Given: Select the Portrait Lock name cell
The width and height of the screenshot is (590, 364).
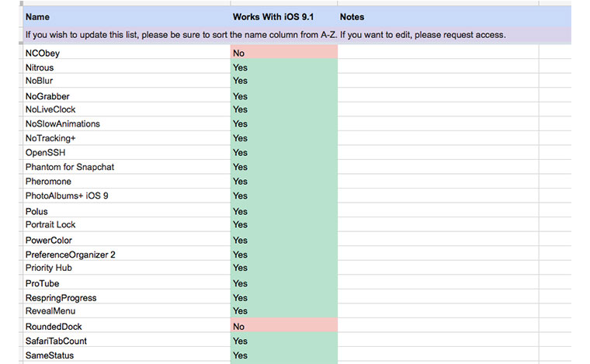Looking at the screenshot, I should (127, 224).
